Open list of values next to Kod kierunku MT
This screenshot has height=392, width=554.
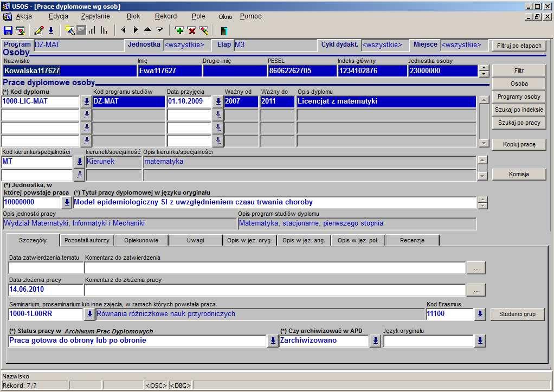(79, 162)
